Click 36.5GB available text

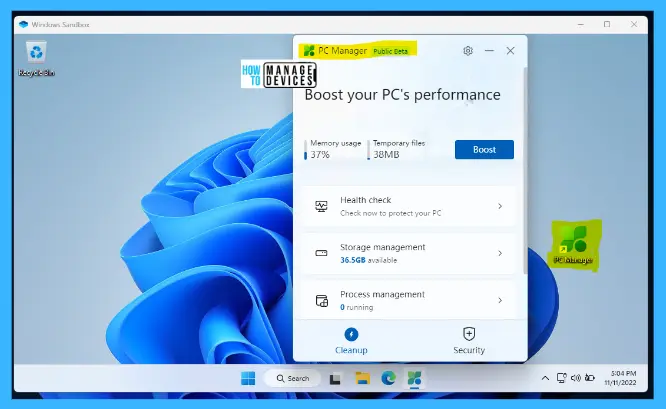(368, 260)
